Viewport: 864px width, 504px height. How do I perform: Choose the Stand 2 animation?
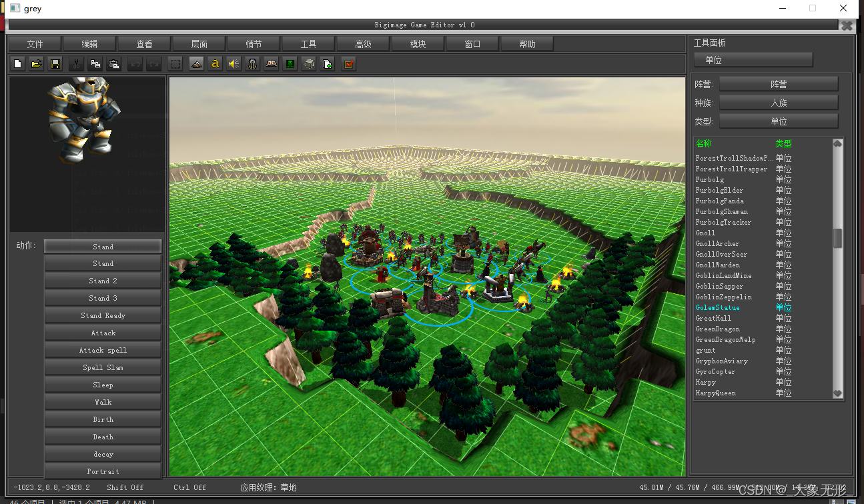[103, 281]
